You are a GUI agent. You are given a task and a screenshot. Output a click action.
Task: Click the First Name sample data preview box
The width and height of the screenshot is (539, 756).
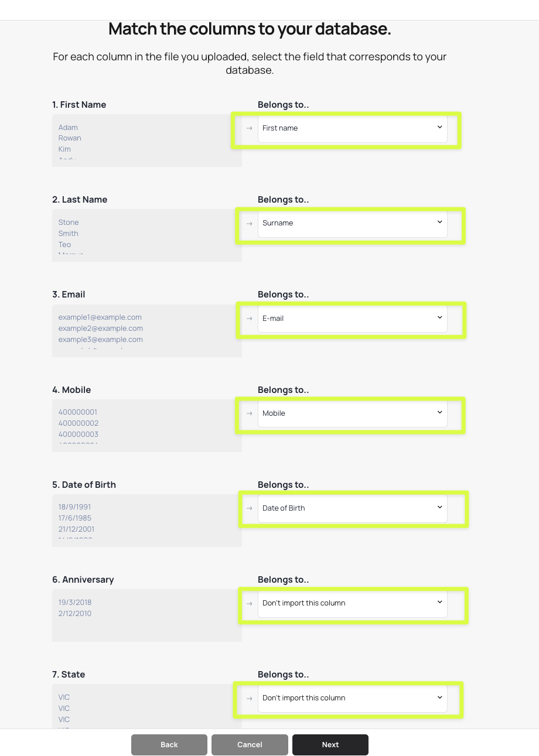(146, 141)
